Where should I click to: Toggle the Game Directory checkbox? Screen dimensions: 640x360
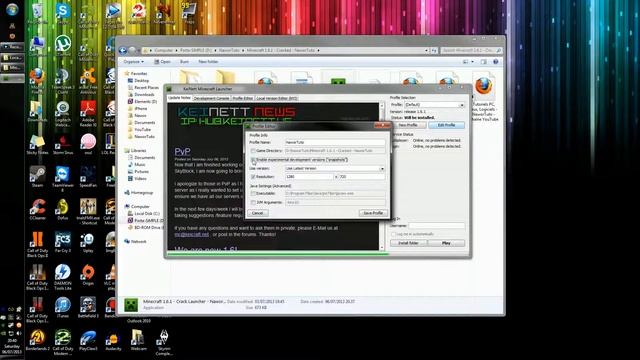pos(253,151)
